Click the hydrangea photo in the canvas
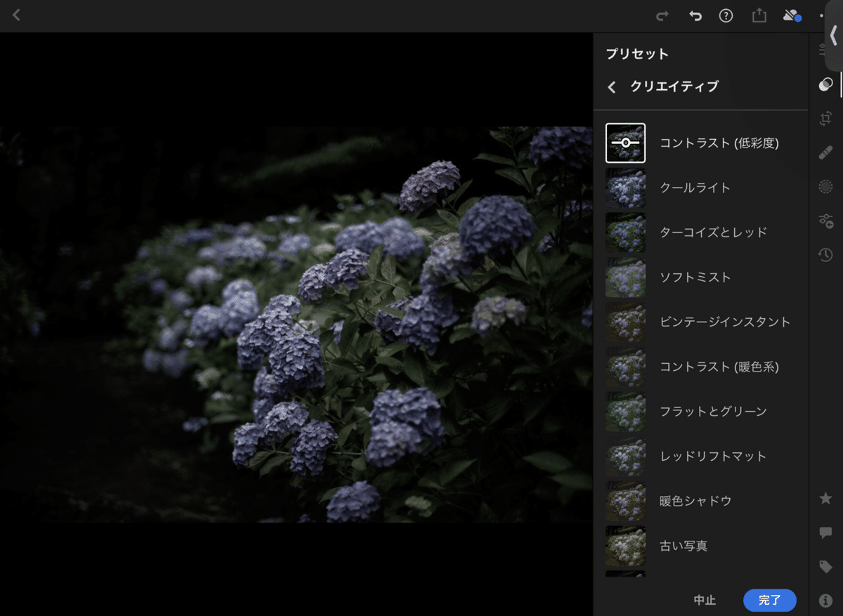Screen dimensions: 843x616 coord(296,324)
